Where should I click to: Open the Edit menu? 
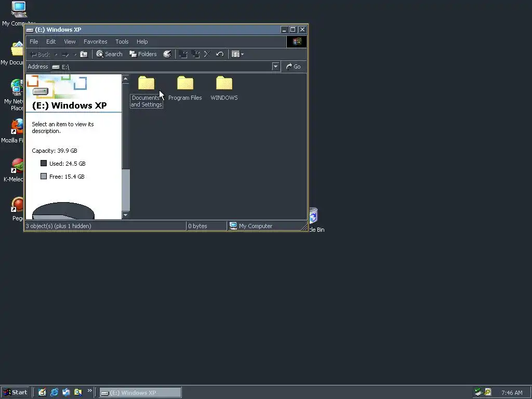51,42
